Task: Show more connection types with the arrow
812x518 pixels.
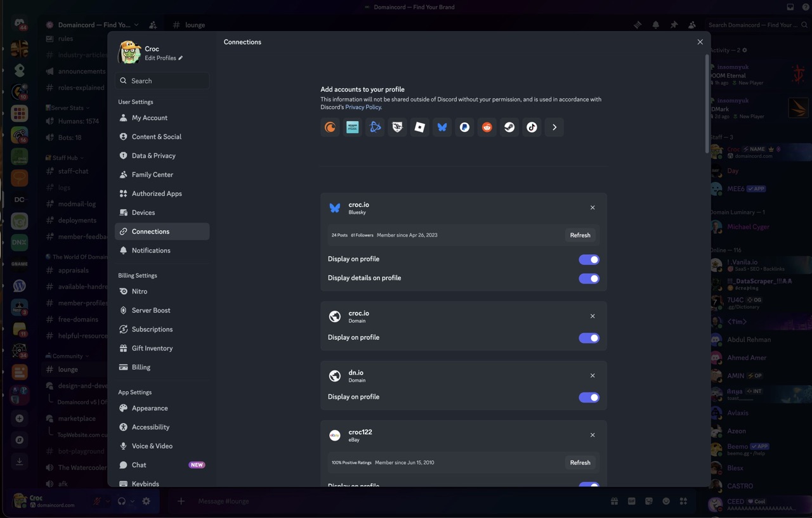Action: tap(554, 127)
